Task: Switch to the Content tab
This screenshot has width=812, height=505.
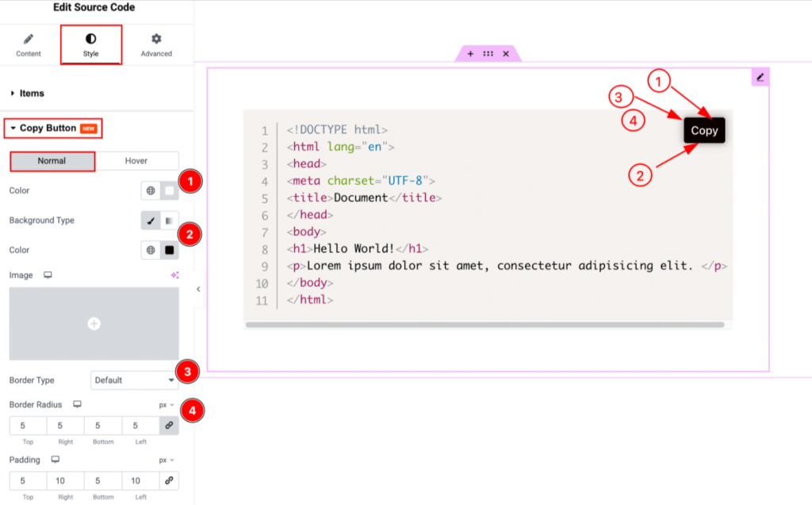Action: [29, 46]
